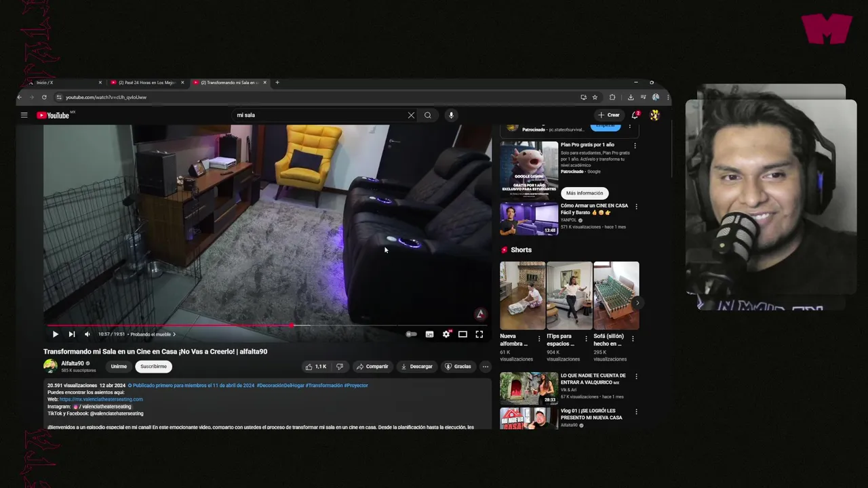
Task: Open the 'Sofá (sillón) hecho en' short
Action: tap(616, 296)
